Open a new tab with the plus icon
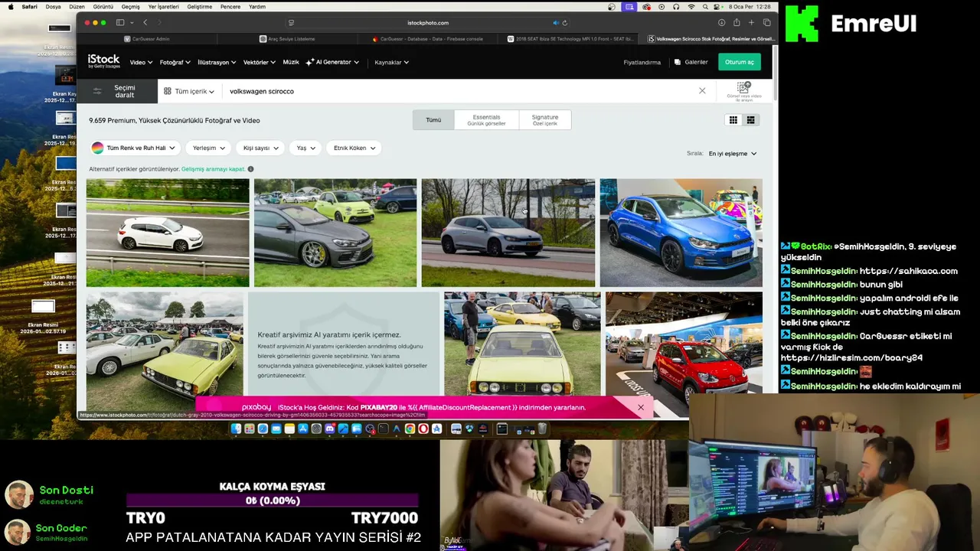This screenshot has width=980, height=551. [x=751, y=23]
